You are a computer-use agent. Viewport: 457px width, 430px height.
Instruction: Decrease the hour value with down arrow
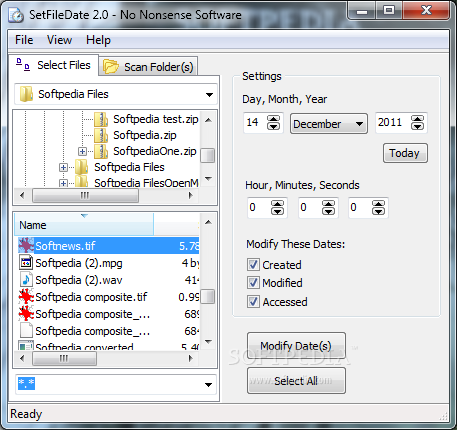click(x=278, y=211)
